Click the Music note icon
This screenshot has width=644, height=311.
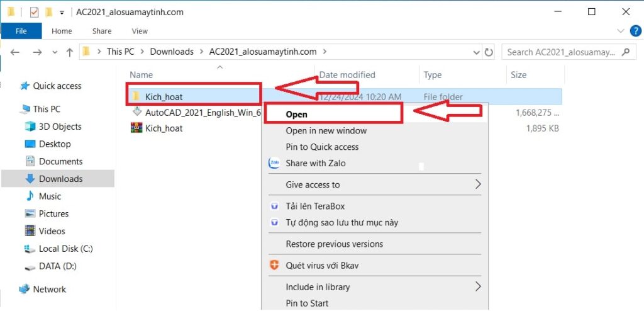30,196
